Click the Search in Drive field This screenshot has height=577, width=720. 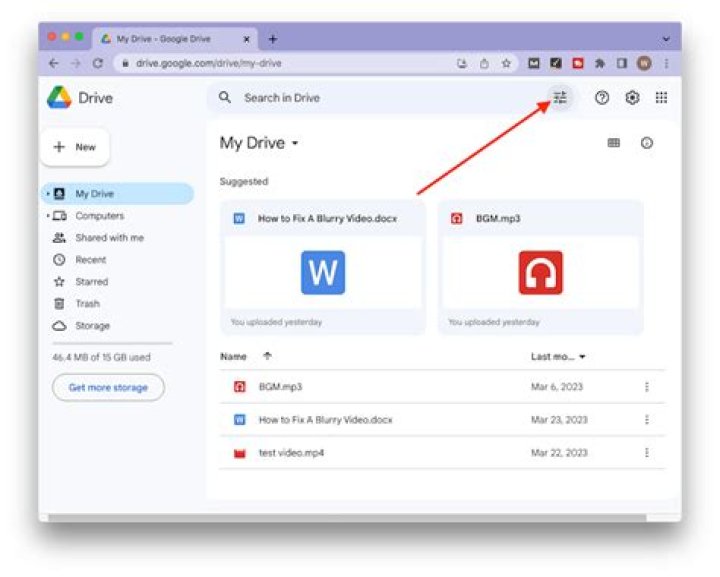(x=380, y=98)
